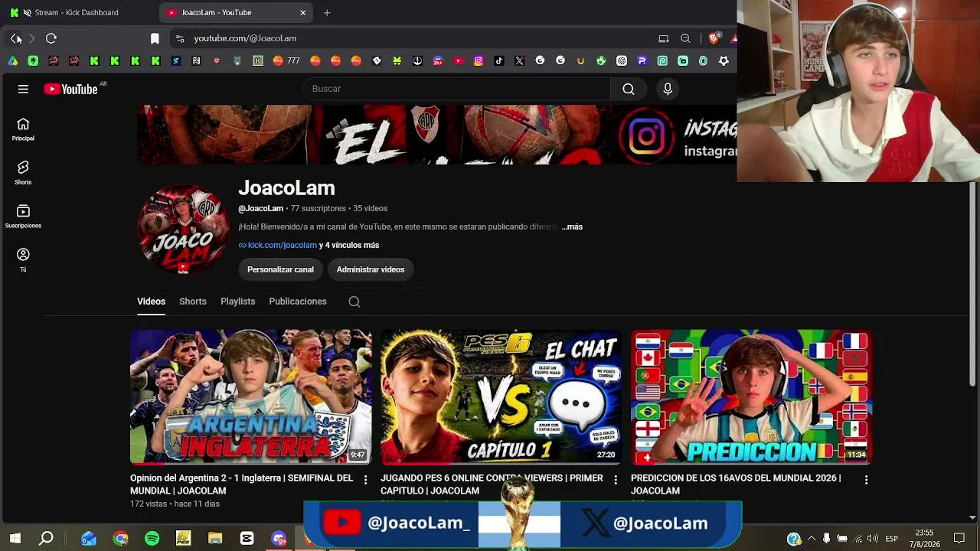Click the magnifier search button beside Buscar
The width and height of the screenshot is (980, 551).
click(628, 89)
